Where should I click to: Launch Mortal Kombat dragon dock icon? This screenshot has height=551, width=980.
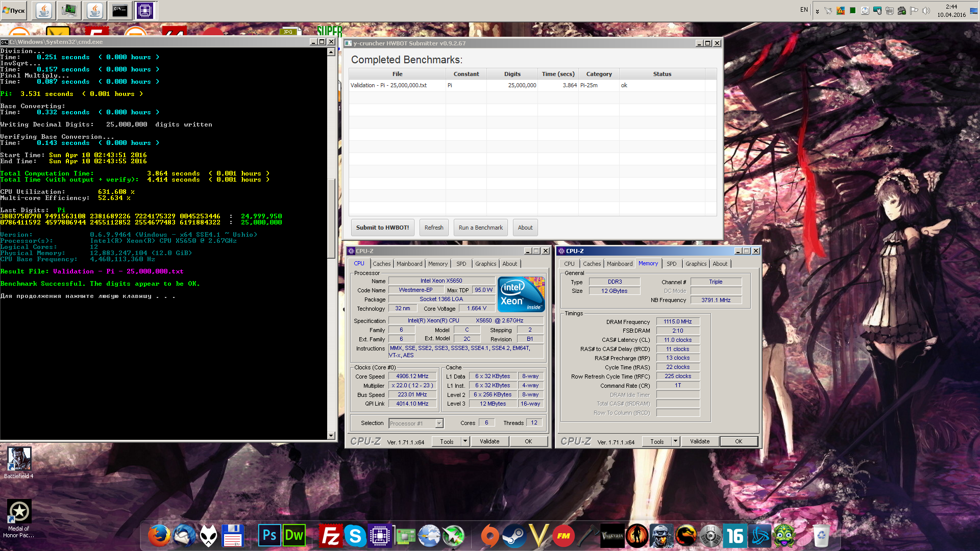click(x=686, y=536)
